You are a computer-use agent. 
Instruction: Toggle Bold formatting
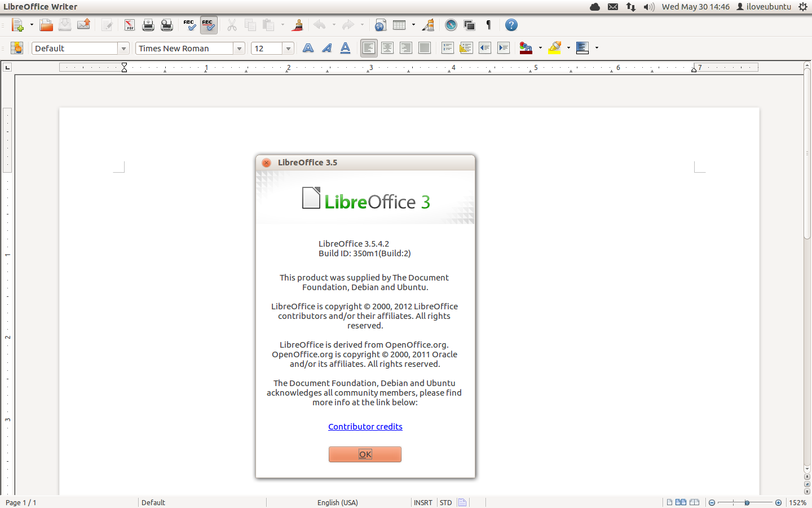tap(308, 48)
